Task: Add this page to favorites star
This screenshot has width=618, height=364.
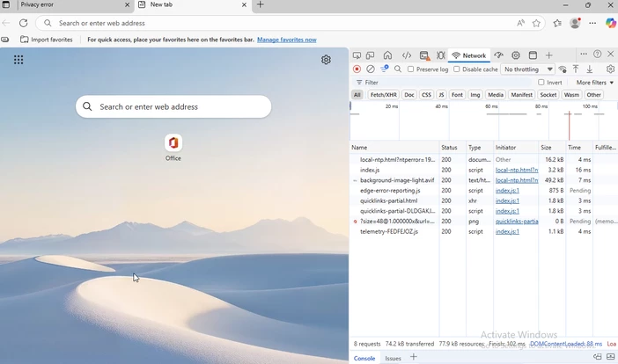Action: coord(536,23)
